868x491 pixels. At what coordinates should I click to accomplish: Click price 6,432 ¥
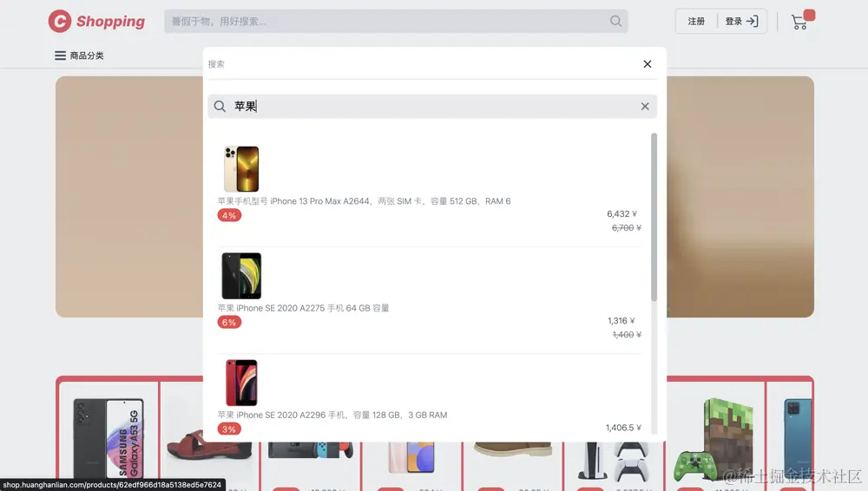coord(621,213)
